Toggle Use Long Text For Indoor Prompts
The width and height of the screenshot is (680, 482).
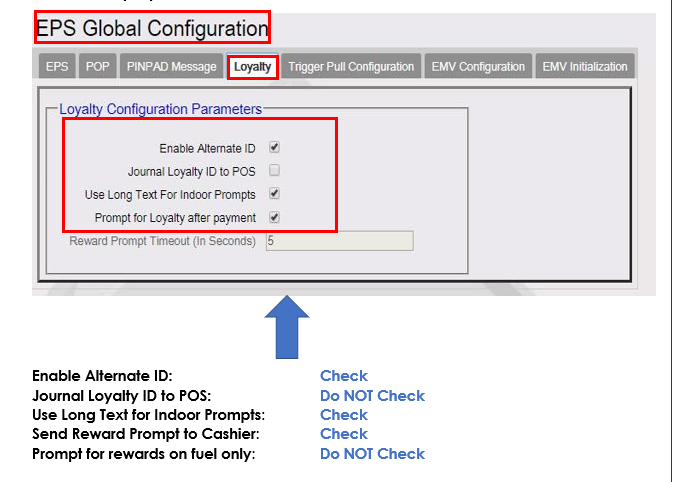tap(274, 193)
